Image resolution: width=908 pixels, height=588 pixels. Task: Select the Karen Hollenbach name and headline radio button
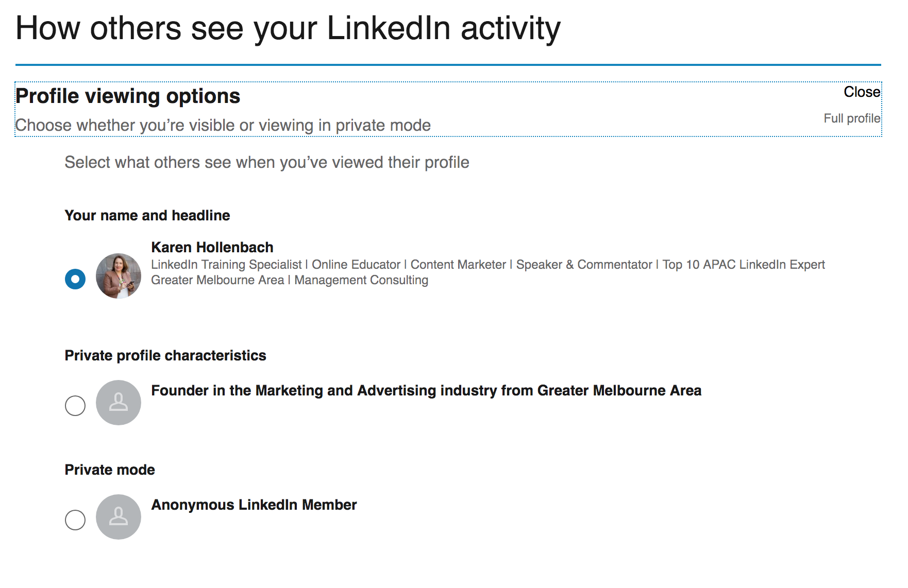point(75,279)
